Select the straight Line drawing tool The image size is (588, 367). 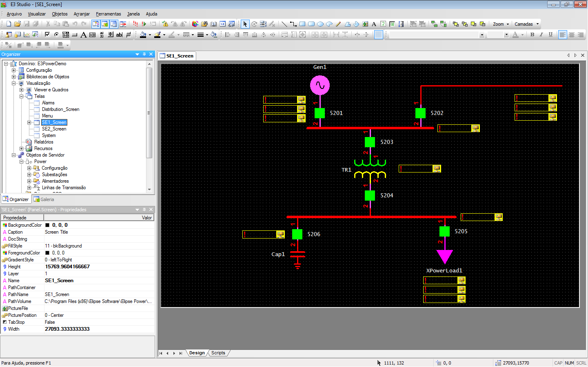click(x=284, y=24)
